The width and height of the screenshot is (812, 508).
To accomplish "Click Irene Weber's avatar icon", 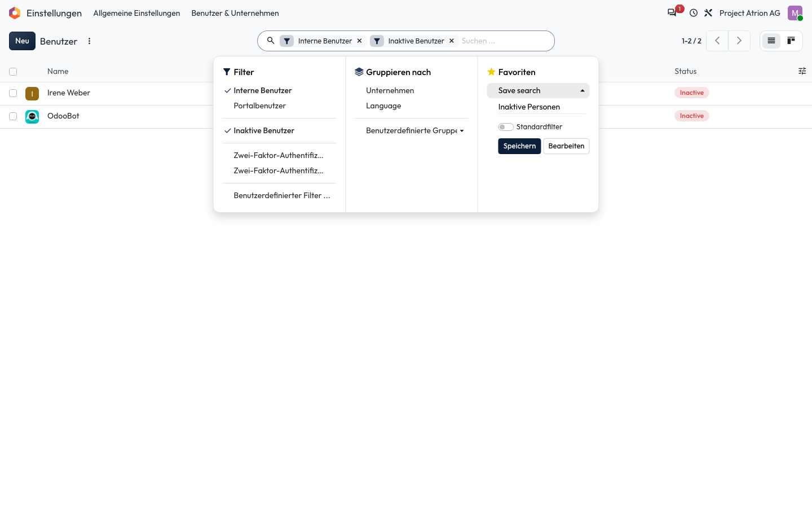I will [x=32, y=93].
